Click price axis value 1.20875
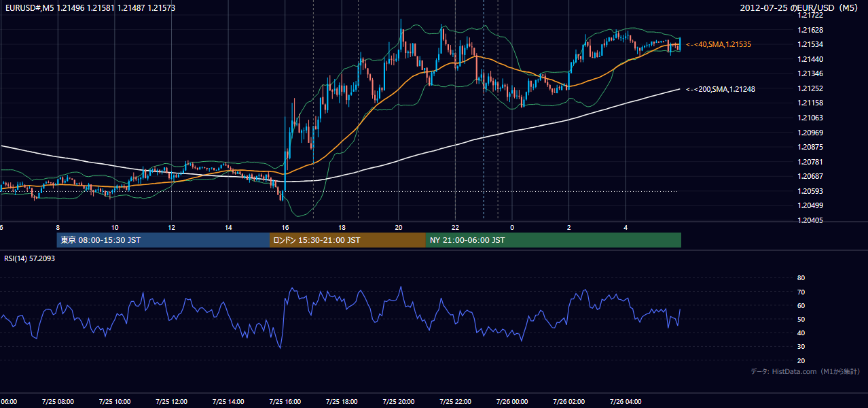The height and width of the screenshot is (408, 868). (811, 147)
